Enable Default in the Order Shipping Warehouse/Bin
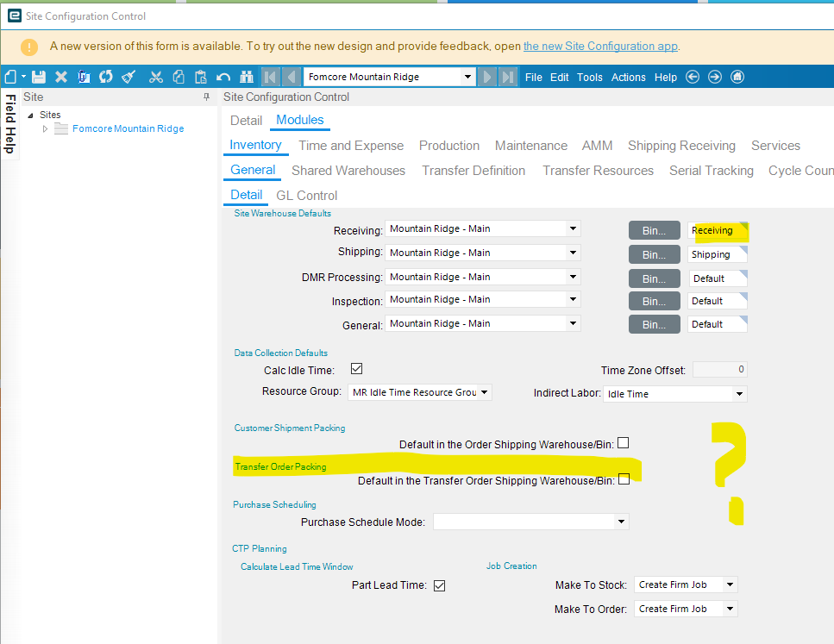Screen dimensions: 834x644 pyautogui.click(x=624, y=443)
